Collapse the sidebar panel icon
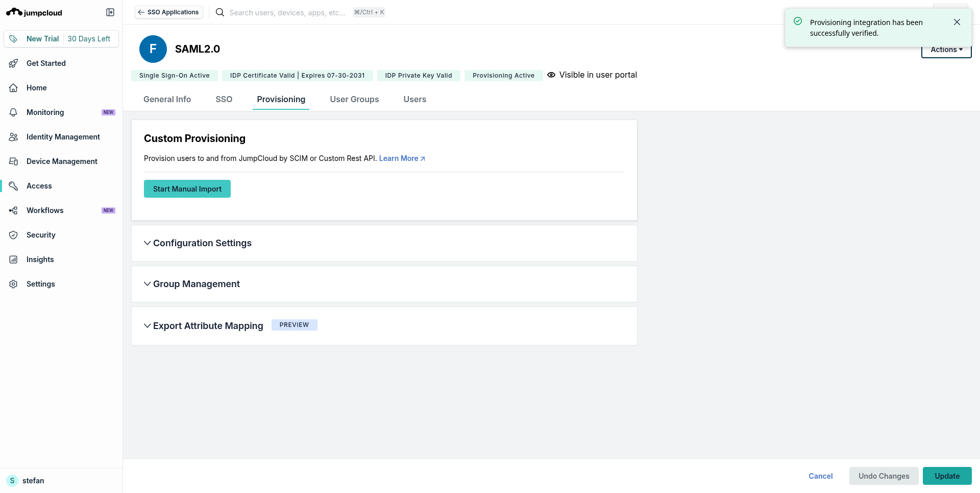Screen dimensions: 980x493 coord(110,12)
